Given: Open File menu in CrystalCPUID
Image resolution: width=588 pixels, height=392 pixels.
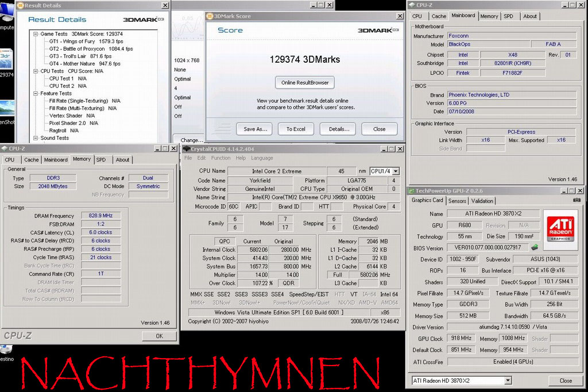Looking at the screenshot, I should pos(188,158).
